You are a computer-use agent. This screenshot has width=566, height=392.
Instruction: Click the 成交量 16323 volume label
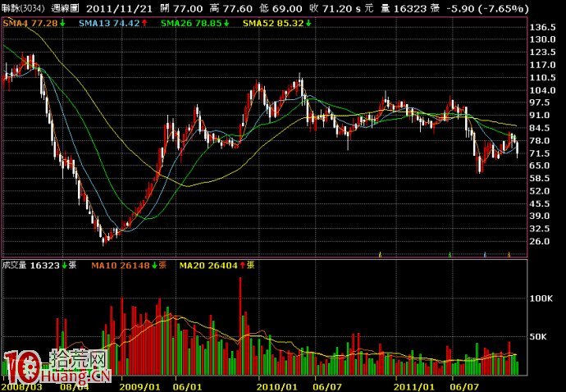[31, 266]
